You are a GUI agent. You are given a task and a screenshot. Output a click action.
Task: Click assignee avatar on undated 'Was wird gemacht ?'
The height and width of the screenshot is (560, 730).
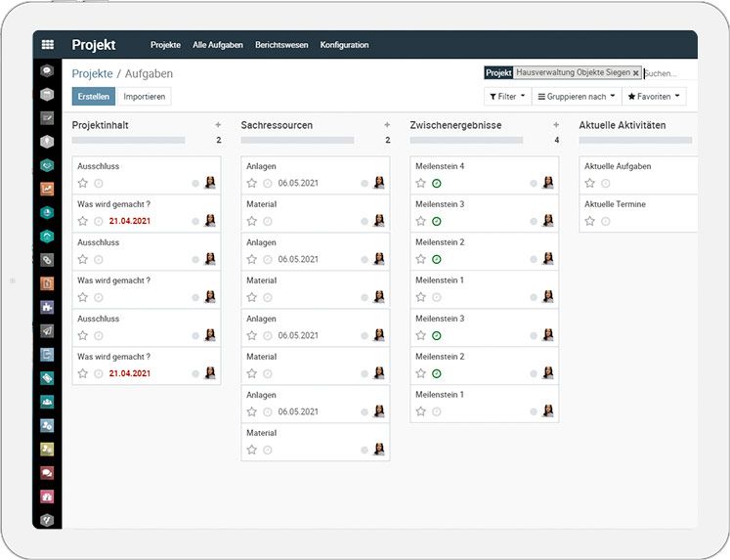pos(210,296)
